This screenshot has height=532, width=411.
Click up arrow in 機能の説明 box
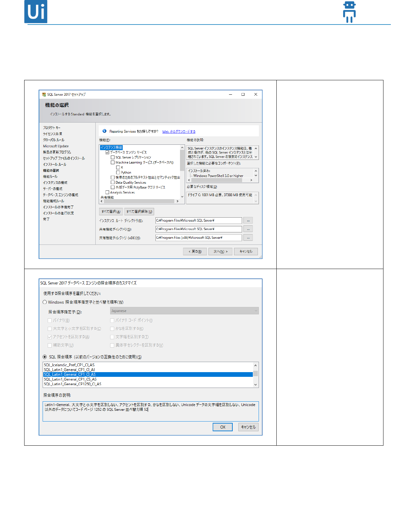click(256, 148)
